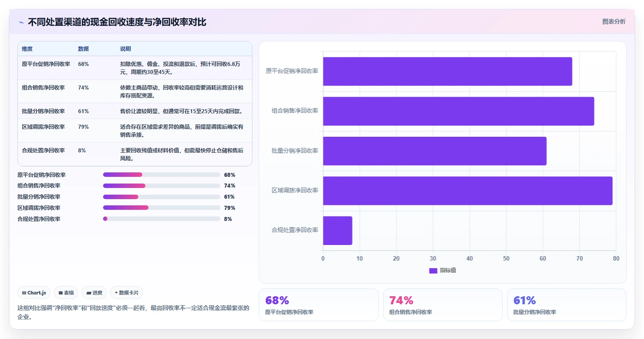This screenshot has height=339, width=644.
Task: Click the 组合销售净回收率 progress bar
Action: pos(161,186)
